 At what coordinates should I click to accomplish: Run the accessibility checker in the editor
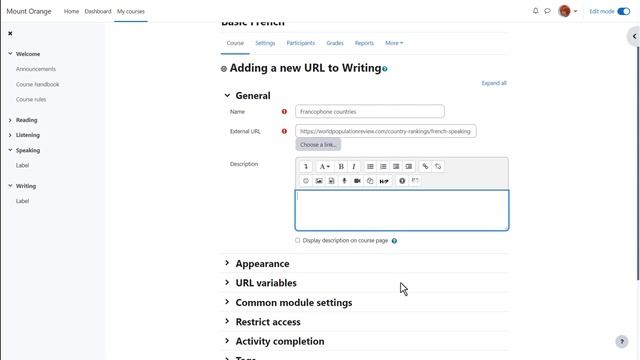[x=402, y=181]
